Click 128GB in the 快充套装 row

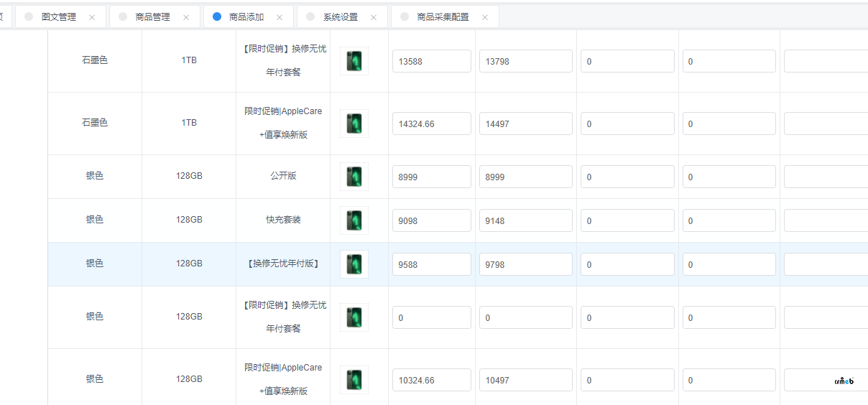click(189, 220)
